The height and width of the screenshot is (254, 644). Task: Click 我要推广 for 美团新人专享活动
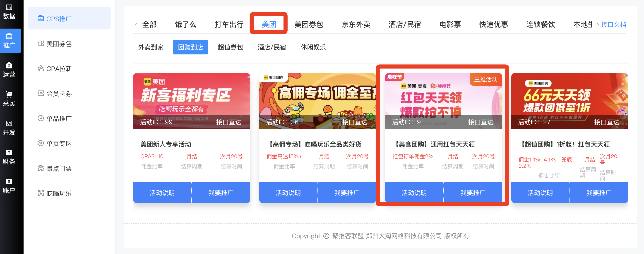click(221, 193)
